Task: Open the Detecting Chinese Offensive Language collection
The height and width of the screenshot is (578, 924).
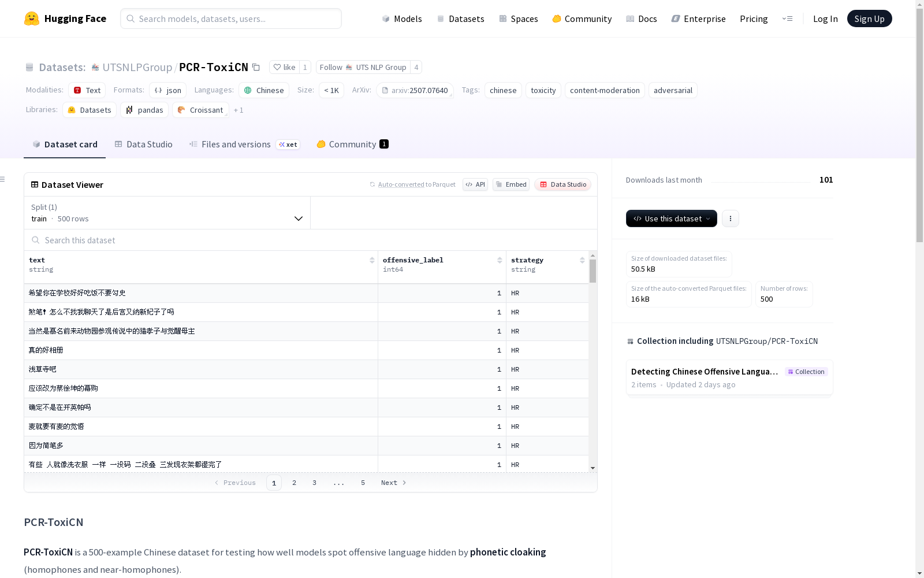Action: pos(729,377)
